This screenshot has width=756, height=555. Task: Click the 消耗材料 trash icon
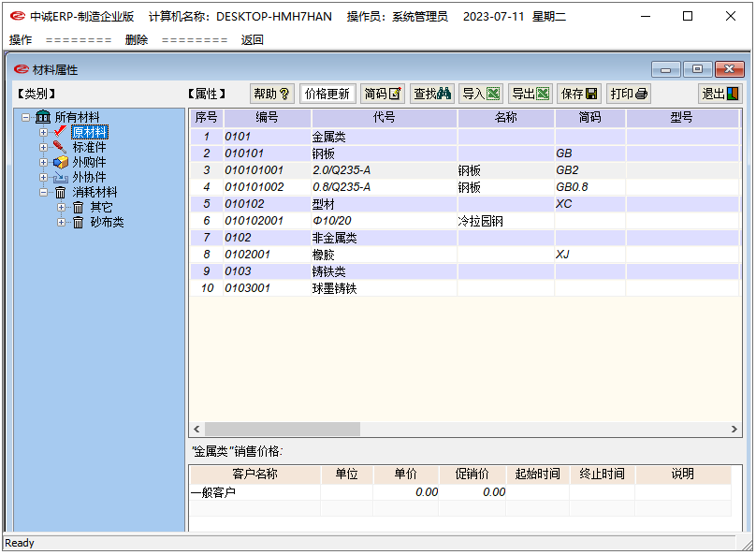(x=60, y=193)
